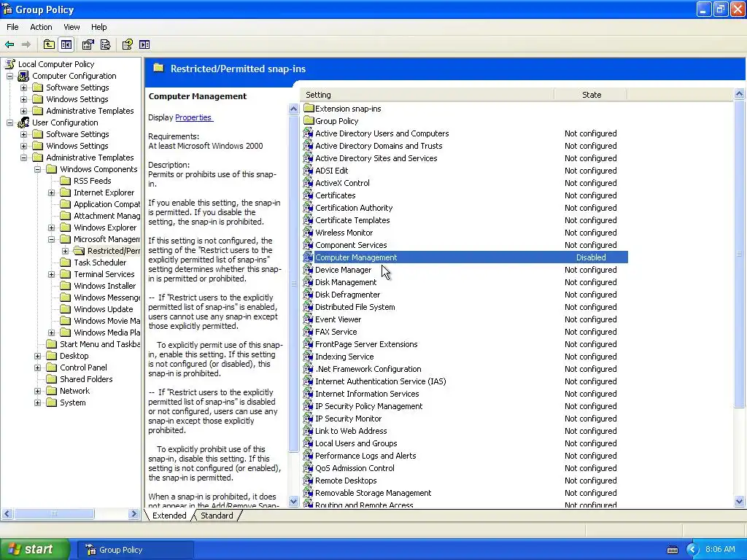
Task: Click the settings list vertical scrollbar thumb
Action: (x=739, y=254)
